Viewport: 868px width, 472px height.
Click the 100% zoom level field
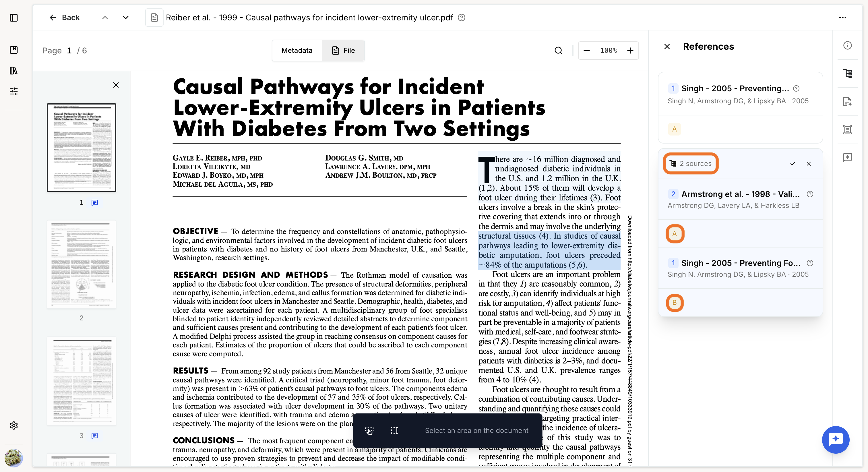coord(609,51)
